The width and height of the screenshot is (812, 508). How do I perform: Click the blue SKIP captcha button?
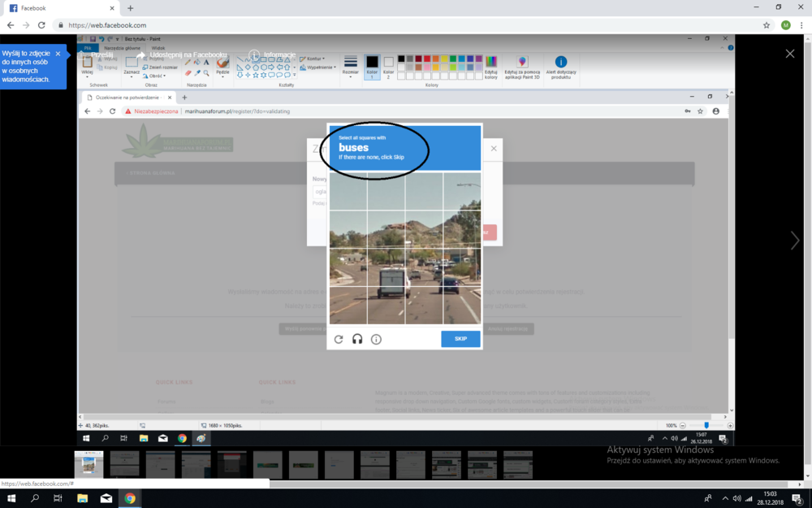click(x=460, y=339)
